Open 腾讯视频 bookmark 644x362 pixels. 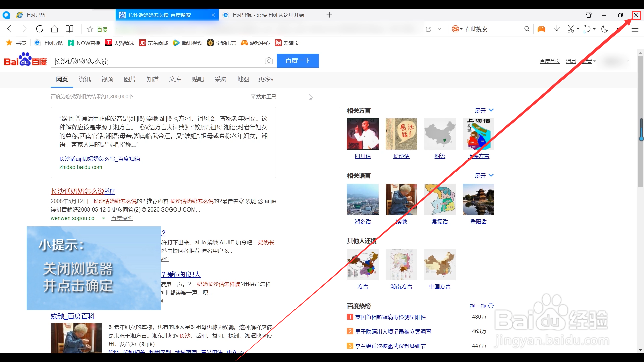188,43
